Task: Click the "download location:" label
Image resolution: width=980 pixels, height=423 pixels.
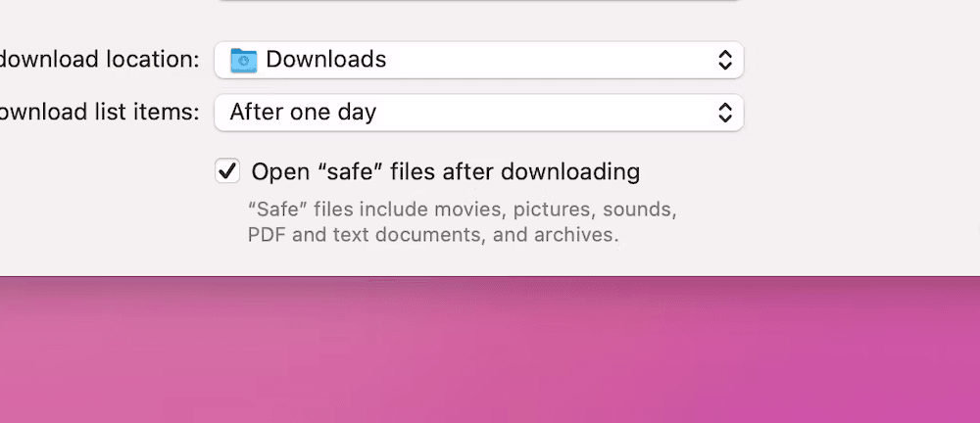Action: [99, 60]
